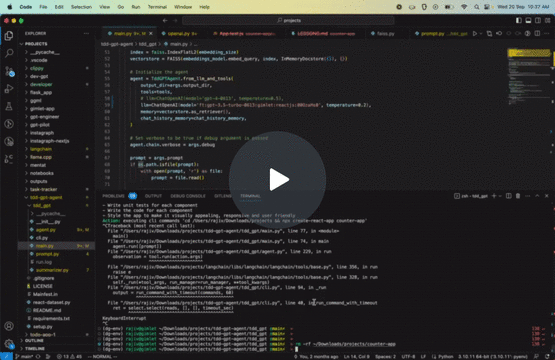555x360 pixels.
Task: Expand the clippy folder
Action: [x=56, y=68]
